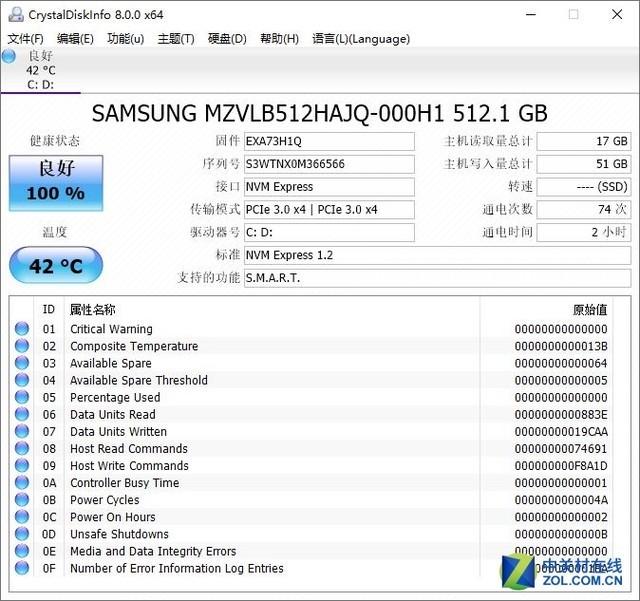
Task: Select the Data Units Written attribute name
Action: tap(118, 432)
